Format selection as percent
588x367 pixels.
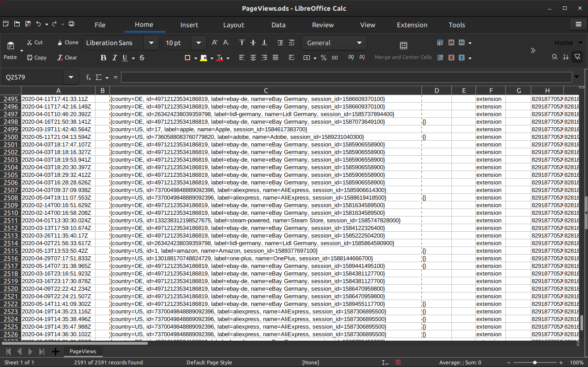point(324,58)
